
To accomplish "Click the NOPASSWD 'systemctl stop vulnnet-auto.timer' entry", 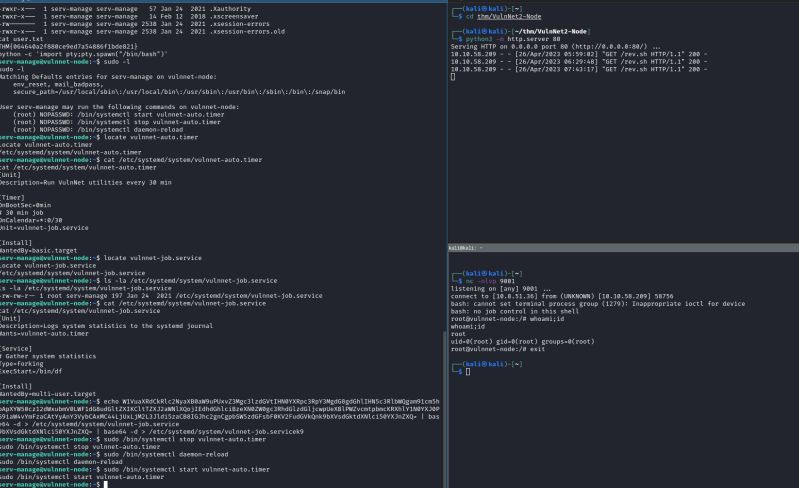I will coord(117,122).
